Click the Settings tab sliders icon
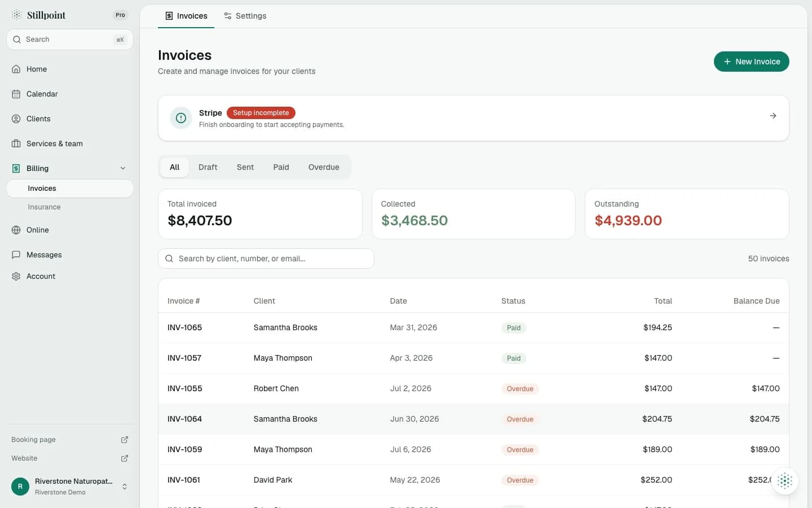812x508 pixels. 228,16
